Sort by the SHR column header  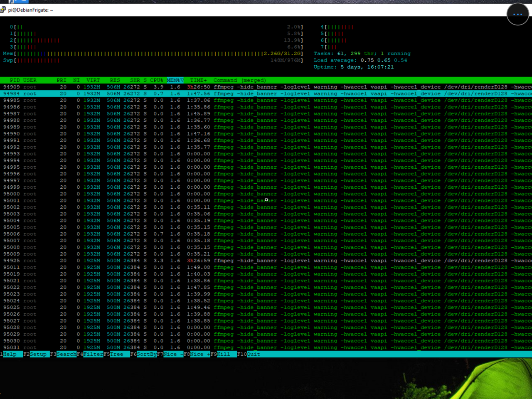135,80
